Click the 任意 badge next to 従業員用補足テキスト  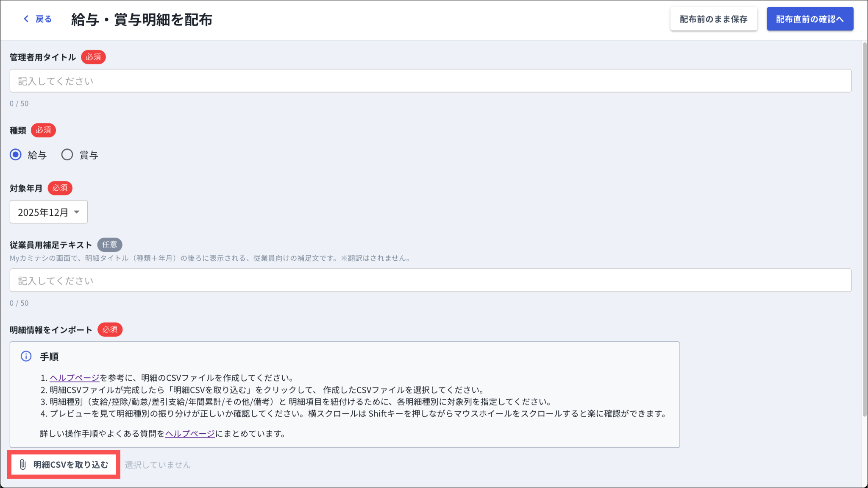coord(110,245)
